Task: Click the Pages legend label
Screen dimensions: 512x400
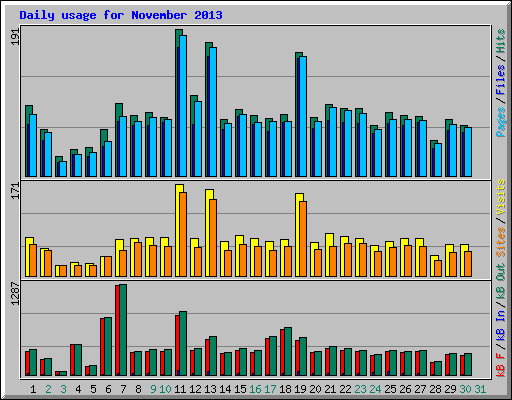Action: [500, 122]
